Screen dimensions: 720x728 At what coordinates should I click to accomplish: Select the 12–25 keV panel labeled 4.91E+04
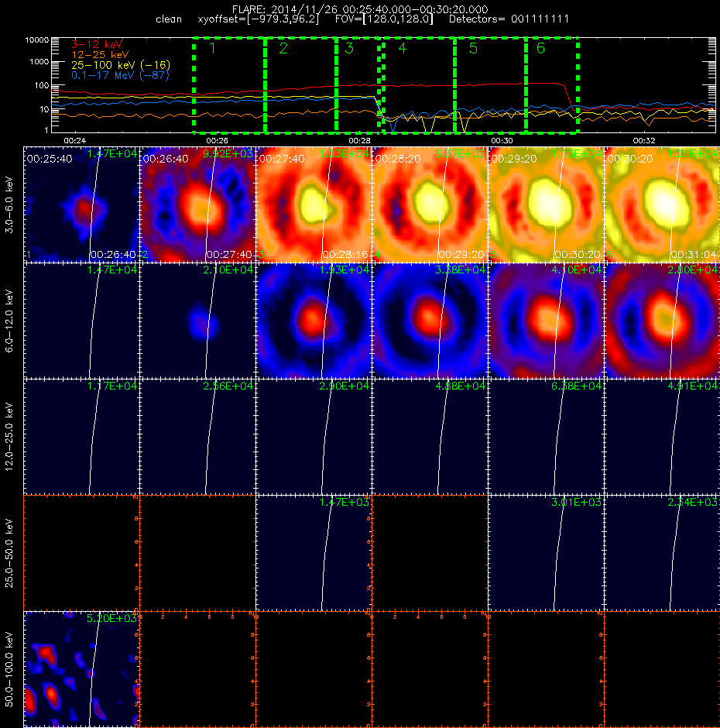[662, 437]
